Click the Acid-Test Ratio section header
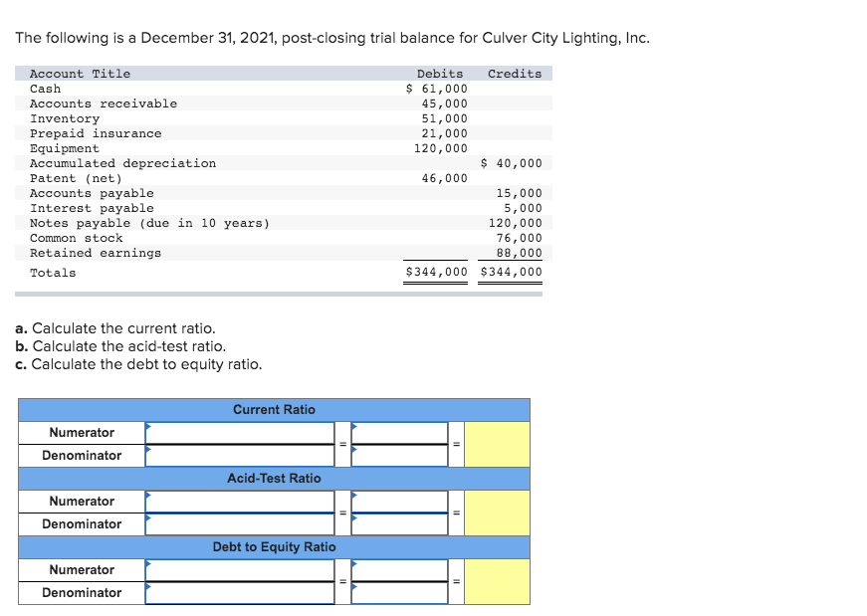The image size is (867, 616). (275, 479)
